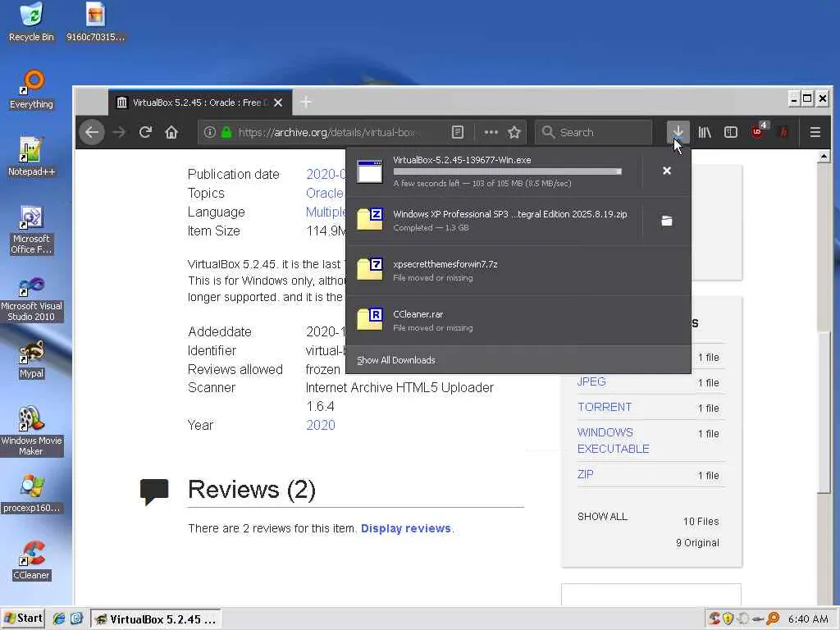
Task: Open procexp160 desktop icon
Action: [x=31, y=493]
